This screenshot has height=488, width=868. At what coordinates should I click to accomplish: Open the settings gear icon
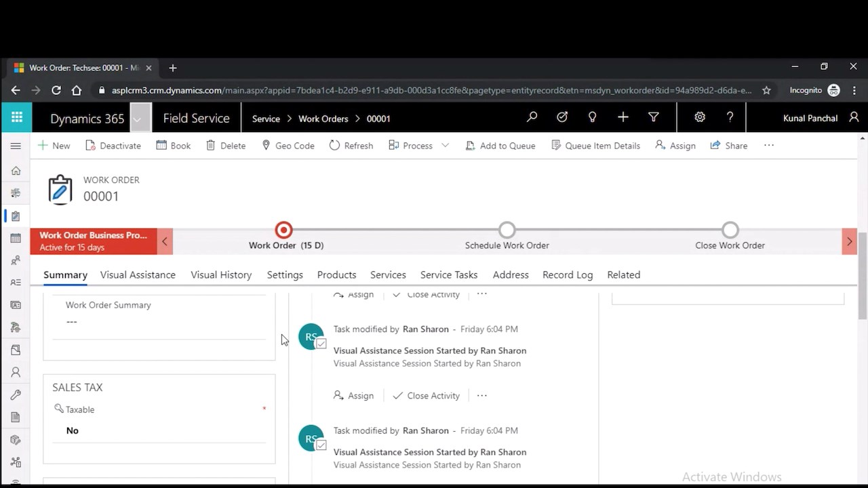point(700,117)
